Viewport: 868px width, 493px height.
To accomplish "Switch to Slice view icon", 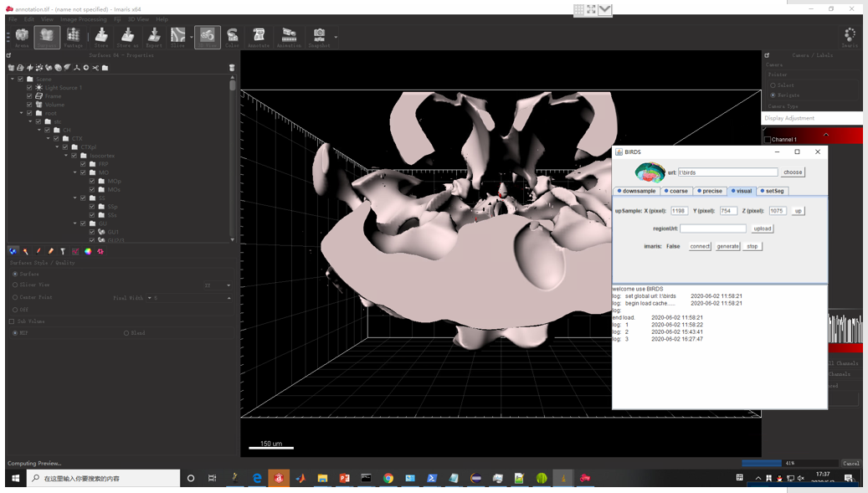I will [x=177, y=36].
